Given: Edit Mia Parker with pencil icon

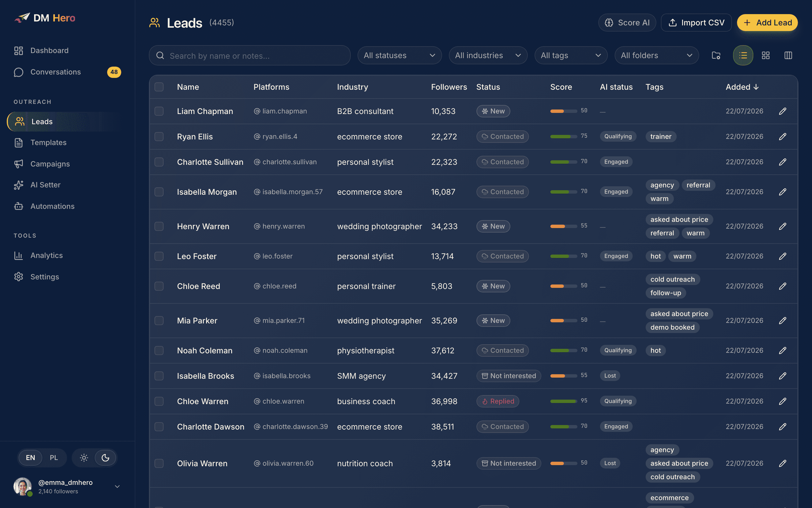Looking at the screenshot, I should pos(782,321).
